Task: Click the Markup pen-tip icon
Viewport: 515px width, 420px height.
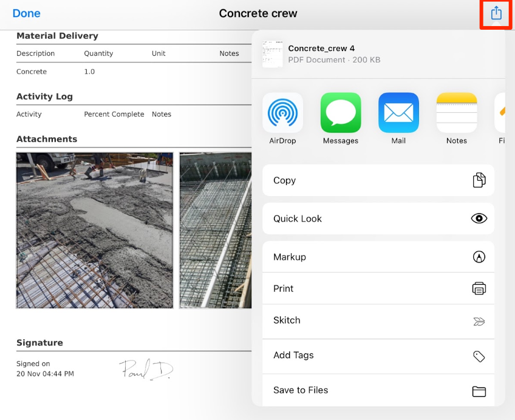Action: click(479, 257)
